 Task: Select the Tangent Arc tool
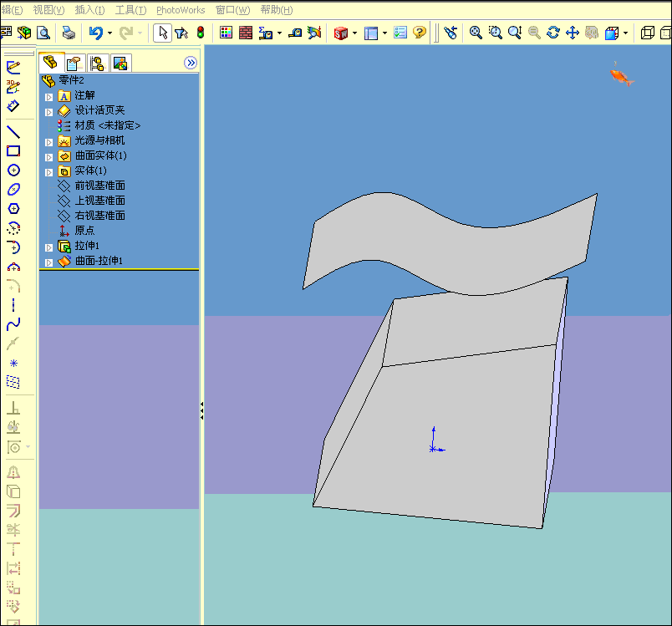13,247
